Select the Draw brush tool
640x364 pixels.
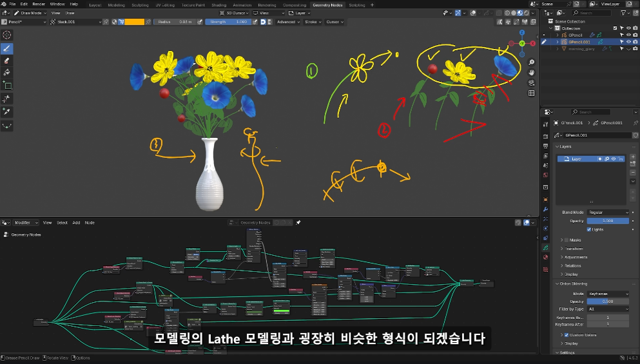7,48
